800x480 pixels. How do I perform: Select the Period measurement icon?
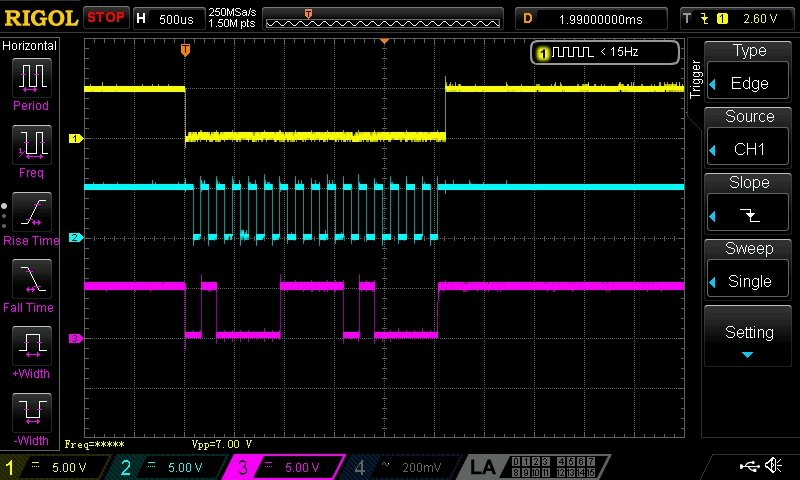[x=31, y=78]
